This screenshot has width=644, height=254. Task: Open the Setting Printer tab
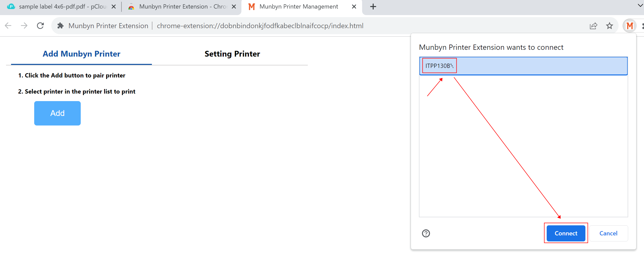(x=232, y=54)
